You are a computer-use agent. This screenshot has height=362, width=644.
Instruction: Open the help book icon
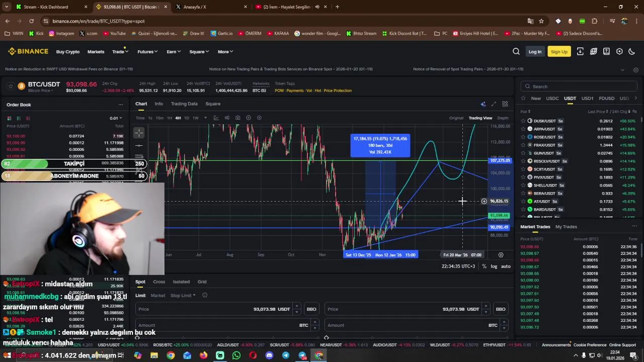pyautogui.click(x=606, y=51)
